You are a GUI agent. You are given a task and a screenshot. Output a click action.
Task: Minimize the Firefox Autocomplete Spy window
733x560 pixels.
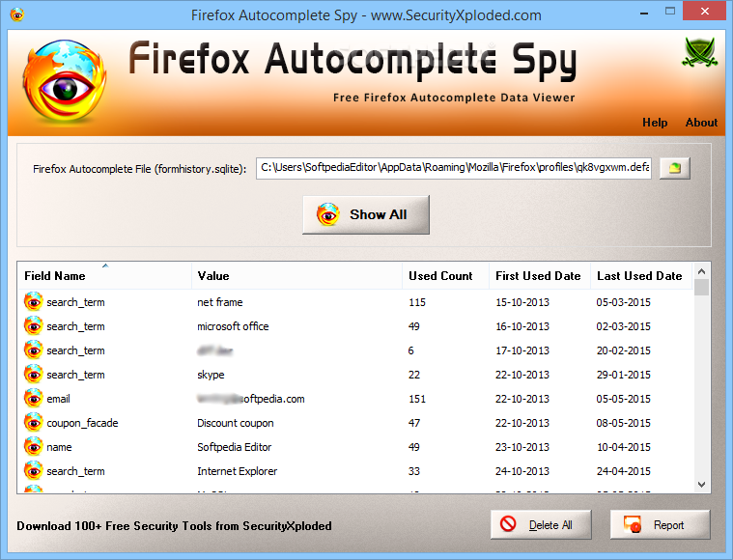644,13
